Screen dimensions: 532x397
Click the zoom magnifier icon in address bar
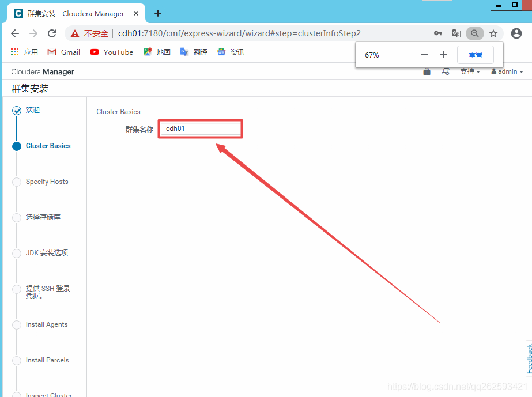(x=475, y=33)
